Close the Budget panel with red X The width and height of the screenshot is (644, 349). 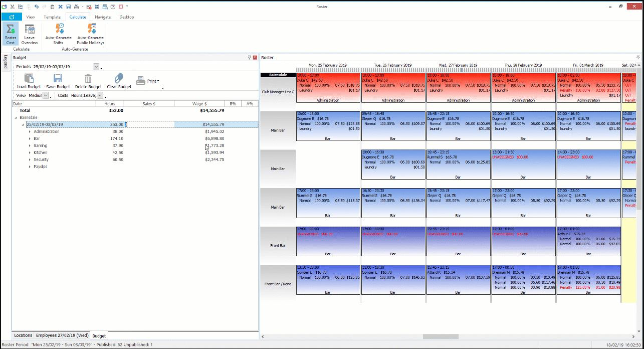pyautogui.click(x=255, y=58)
